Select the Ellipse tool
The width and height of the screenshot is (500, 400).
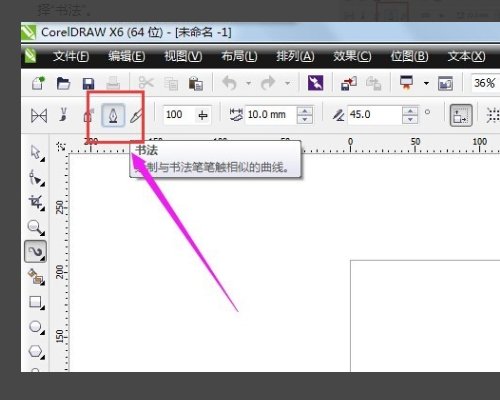[36, 327]
